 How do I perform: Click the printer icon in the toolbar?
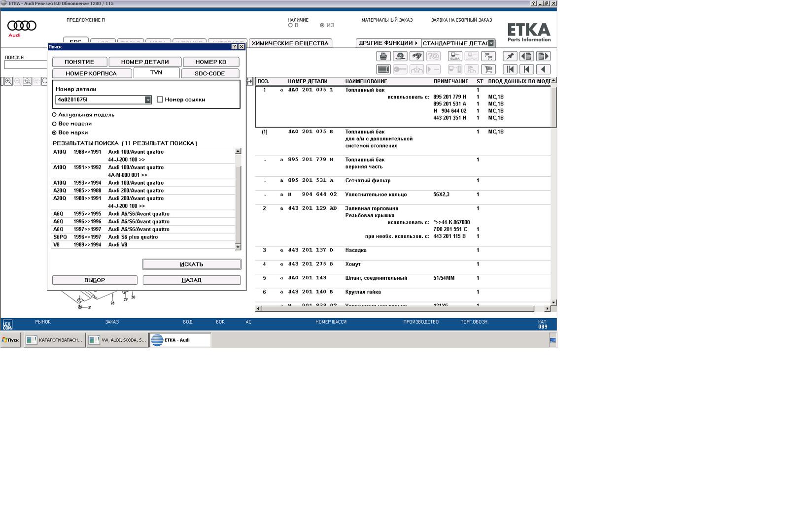point(383,56)
